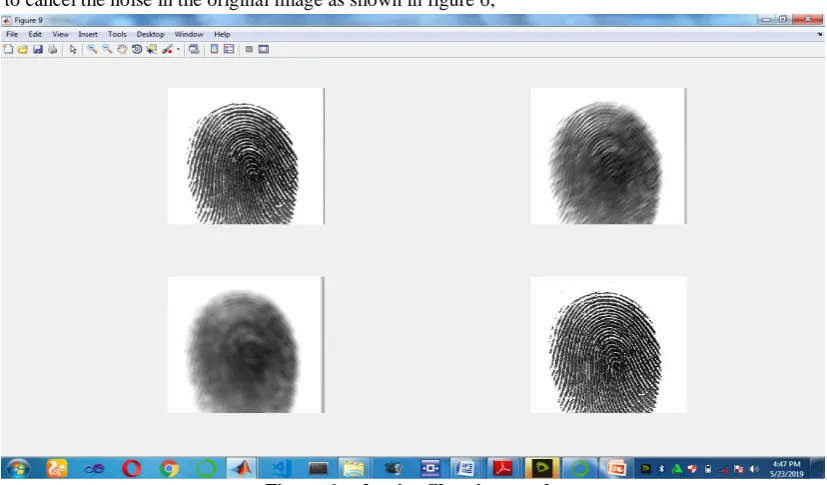
Task: Switch to MATLAB in the taskbar
Action: coord(243,468)
